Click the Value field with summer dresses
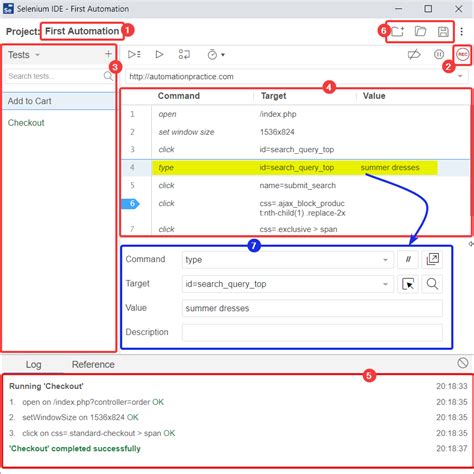Image resolution: width=474 pixels, height=474 pixels. [x=312, y=308]
